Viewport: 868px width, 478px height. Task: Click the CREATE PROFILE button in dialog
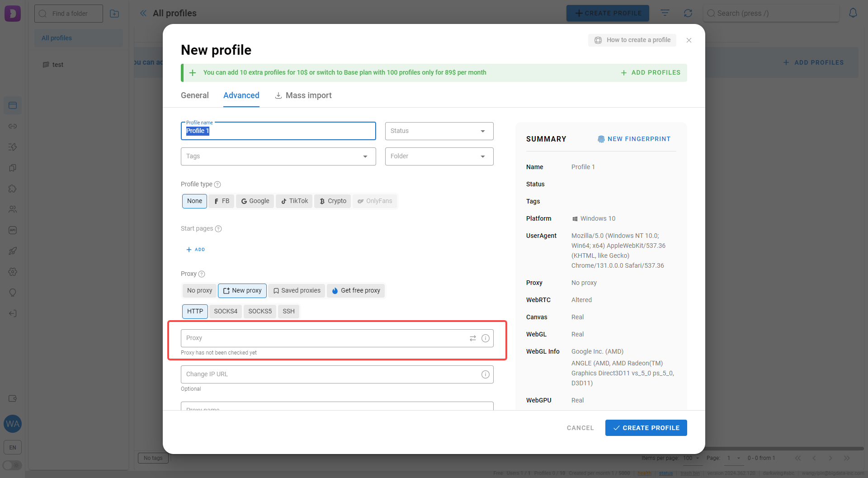(x=646, y=428)
